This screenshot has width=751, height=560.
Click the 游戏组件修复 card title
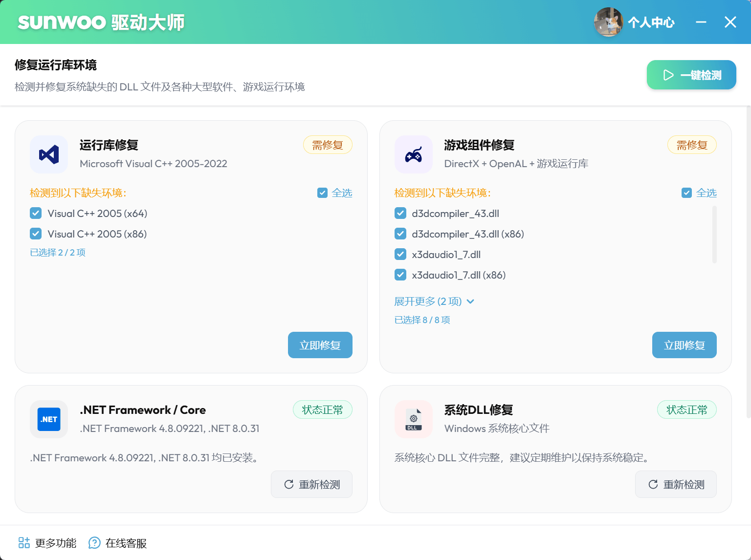coord(479,145)
